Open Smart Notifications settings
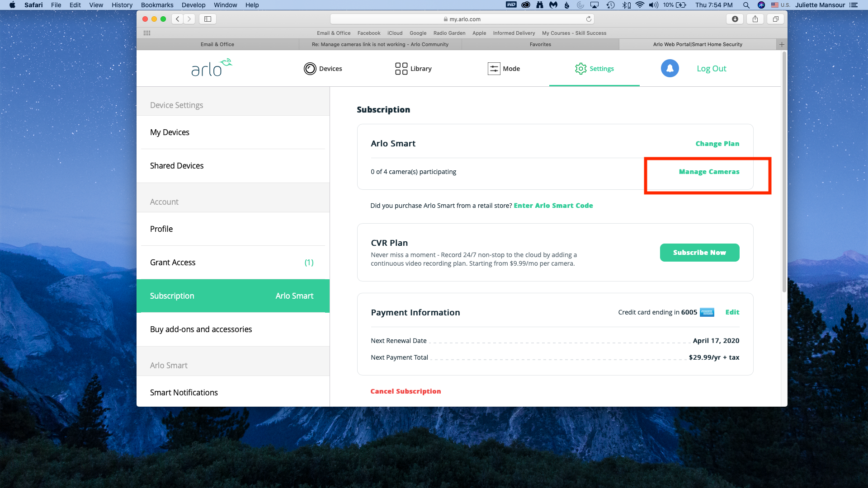868x488 pixels. [x=184, y=392]
